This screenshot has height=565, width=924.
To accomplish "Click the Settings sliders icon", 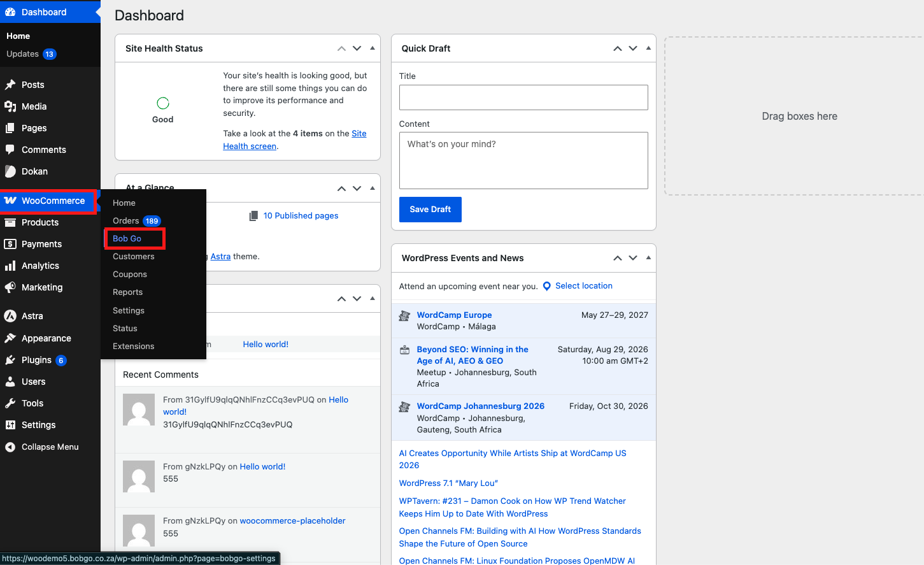I will (10, 425).
